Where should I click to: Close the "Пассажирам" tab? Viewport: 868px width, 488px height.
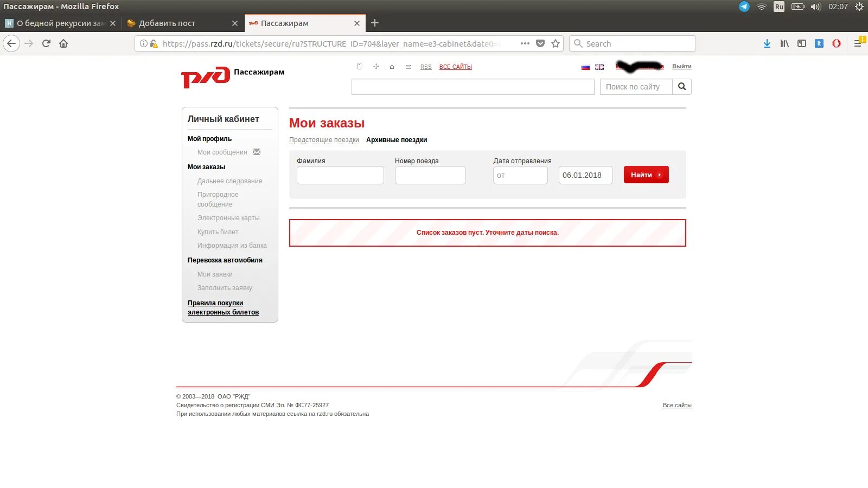click(x=357, y=23)
